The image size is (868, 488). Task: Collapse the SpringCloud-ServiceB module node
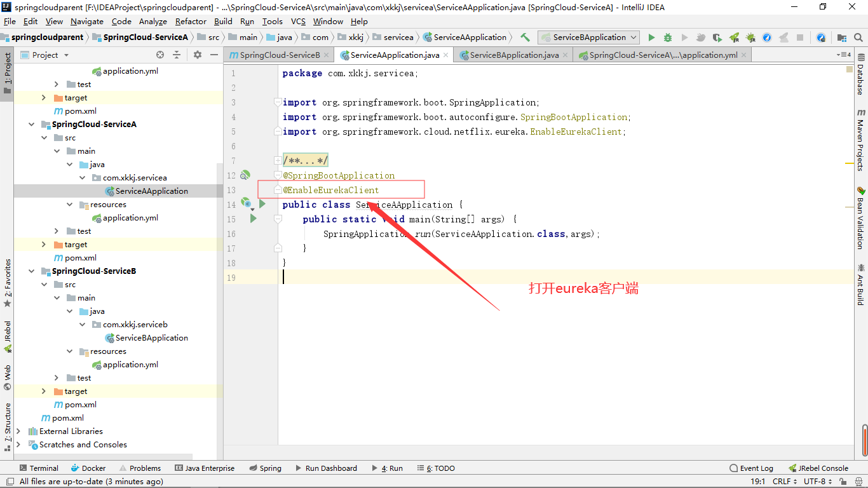pos(31,271)
